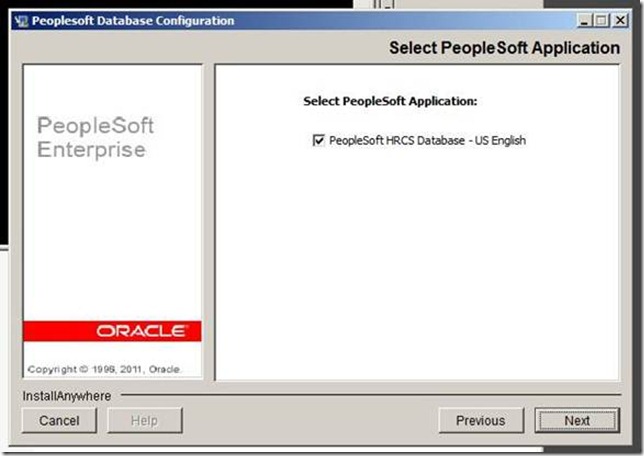Go to the Next installer step
The width and height of the screenshot is (644, 456).
(x=577, y=420)
